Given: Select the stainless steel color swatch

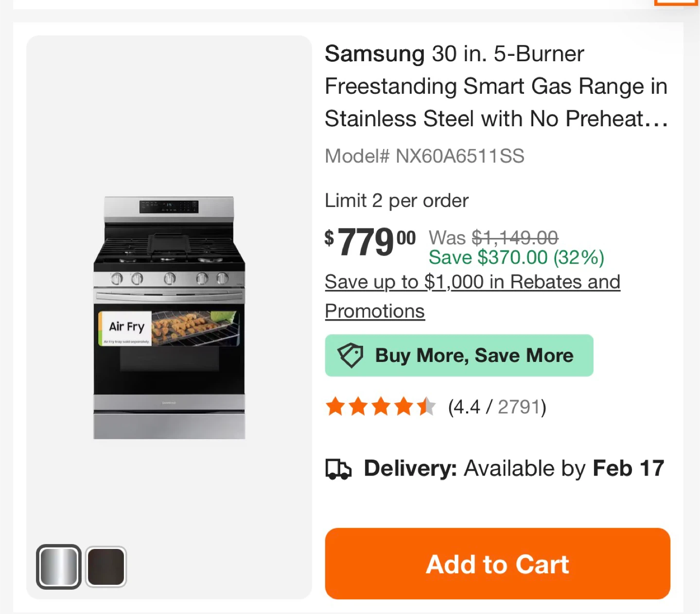Looking at the screenshot, I should (x=59, y=566).
